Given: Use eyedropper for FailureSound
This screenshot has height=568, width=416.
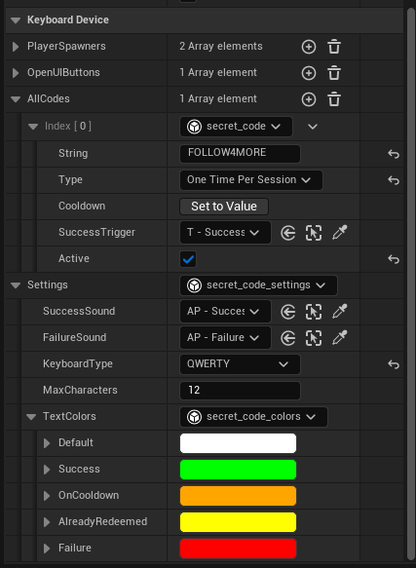Looking at the screenshot, I should (x=340, y=338).
